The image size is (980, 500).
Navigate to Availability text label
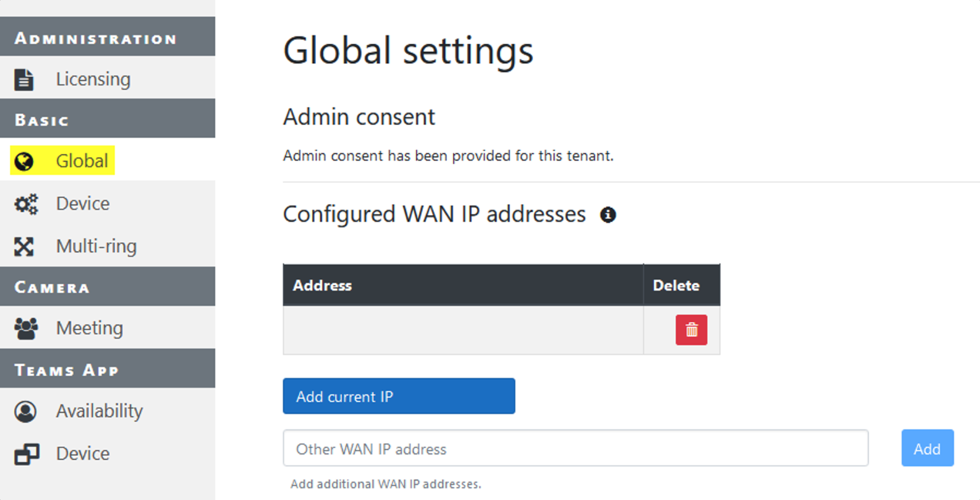point(99,411)
